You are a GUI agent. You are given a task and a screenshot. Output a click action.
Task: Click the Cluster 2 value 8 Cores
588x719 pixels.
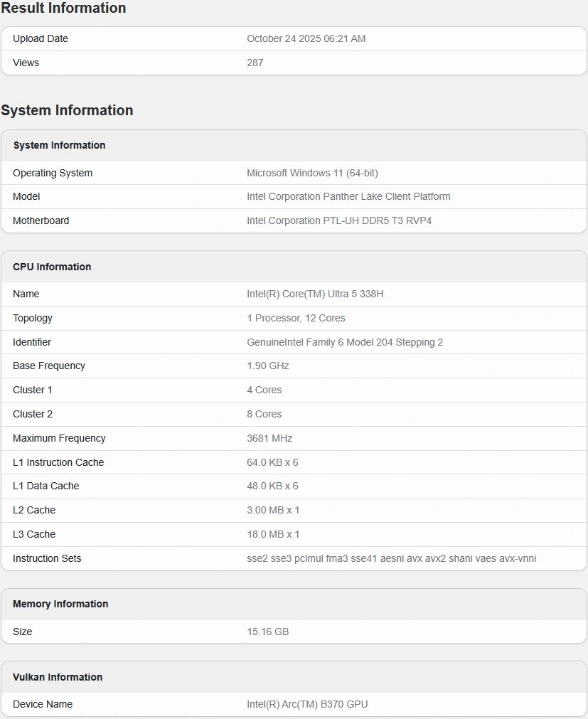[264, 414]
